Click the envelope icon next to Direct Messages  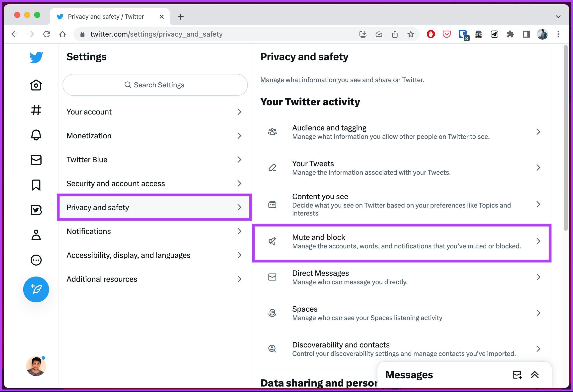point(272,277)
